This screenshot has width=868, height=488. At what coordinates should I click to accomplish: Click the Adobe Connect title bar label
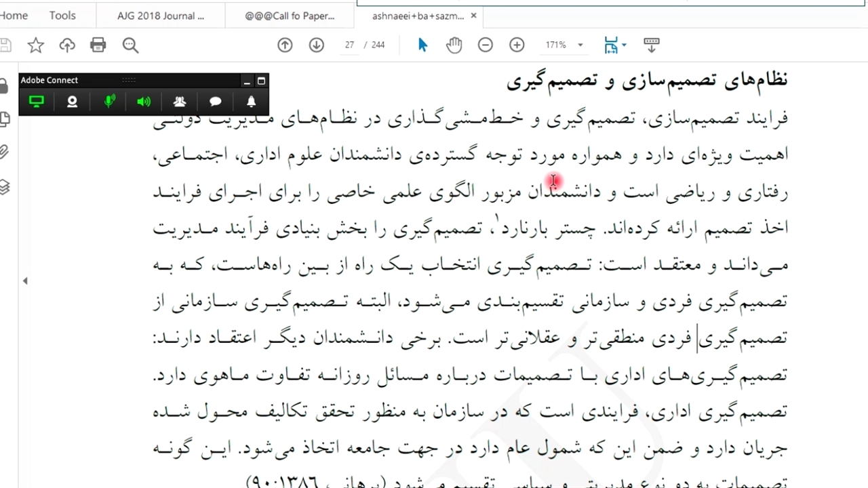click(50, 80)
